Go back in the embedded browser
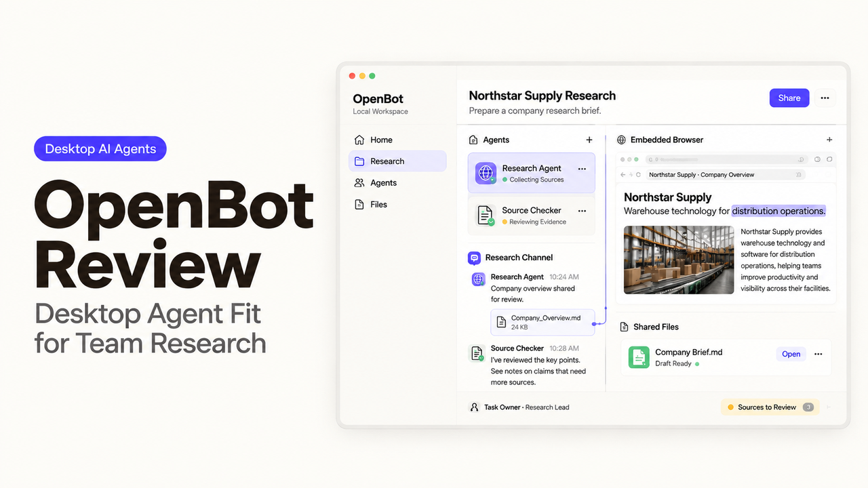The image size is (868, 488). (x=623, y=175)
